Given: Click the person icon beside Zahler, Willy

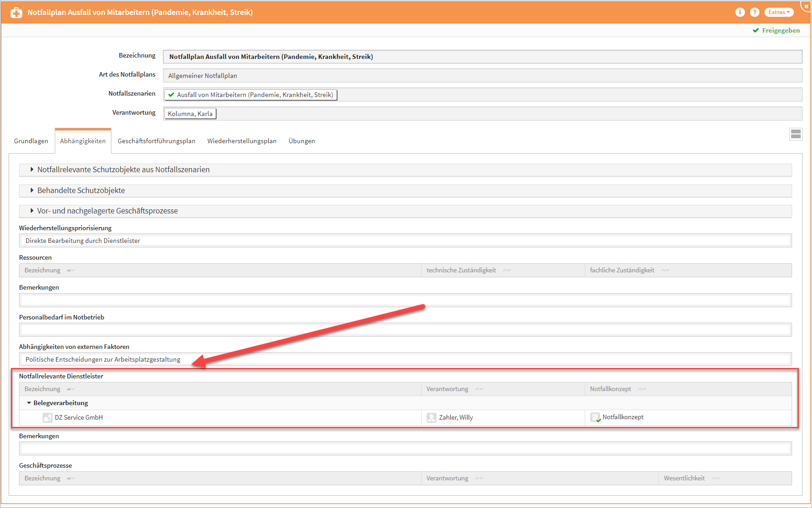Looking at the screenshot, I should 431,417.
